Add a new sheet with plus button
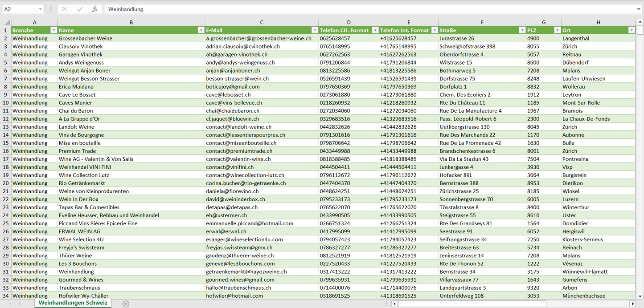The width and height of the screenshot is (644, 308). click(x=126, y=304)
